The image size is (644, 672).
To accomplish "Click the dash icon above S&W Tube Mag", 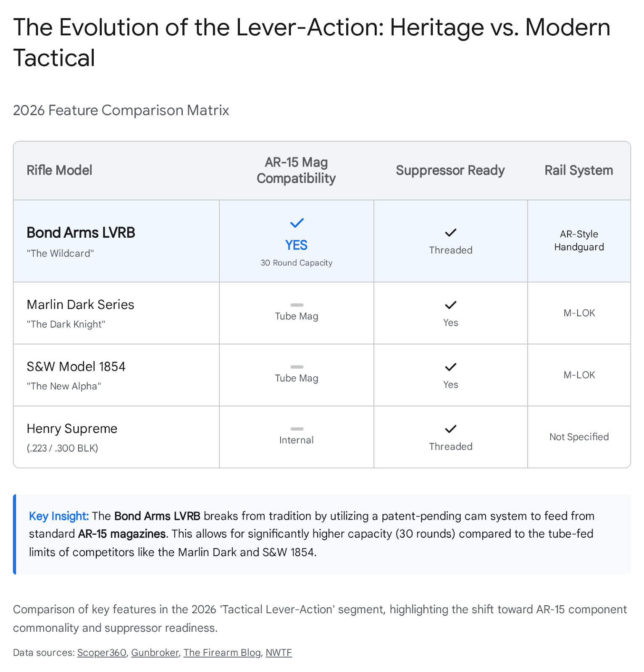I will point(297,367).
